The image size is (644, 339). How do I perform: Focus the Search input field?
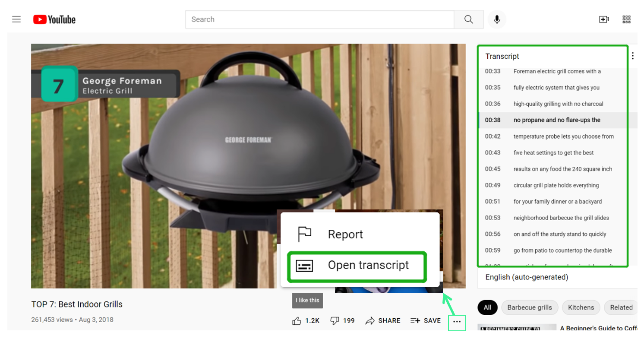point(320,19)
